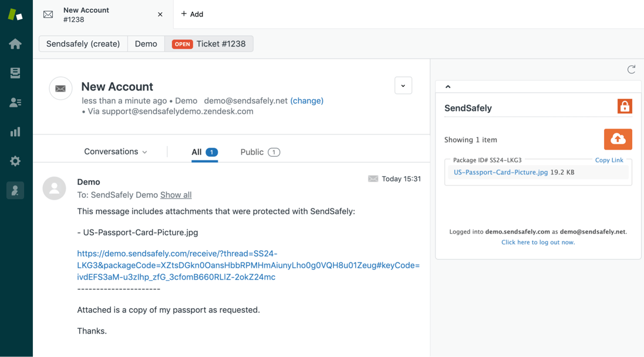Click the SendSafely lock icon
The image size is (644, 357).
tap(625, 106)
